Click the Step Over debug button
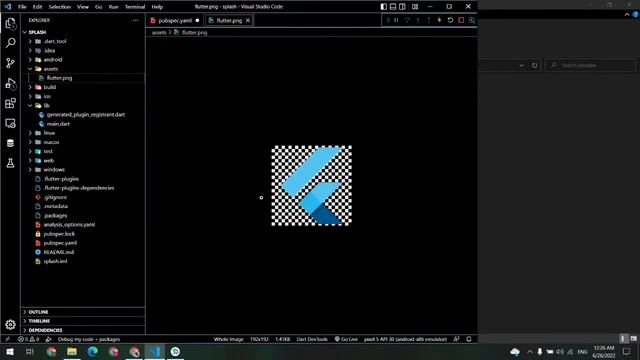Image resolution: width=640 pixels, height=360 pixels. 407,20
